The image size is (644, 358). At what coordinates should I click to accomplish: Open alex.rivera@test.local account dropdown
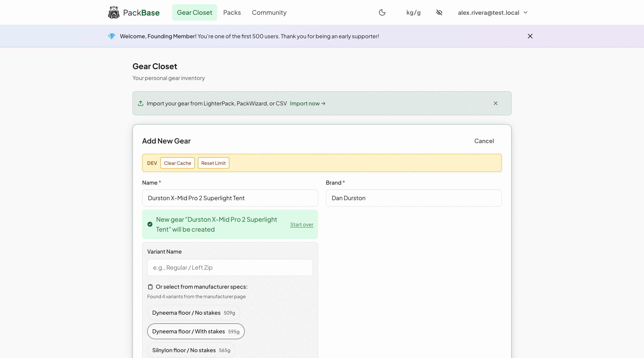[493, 12]
